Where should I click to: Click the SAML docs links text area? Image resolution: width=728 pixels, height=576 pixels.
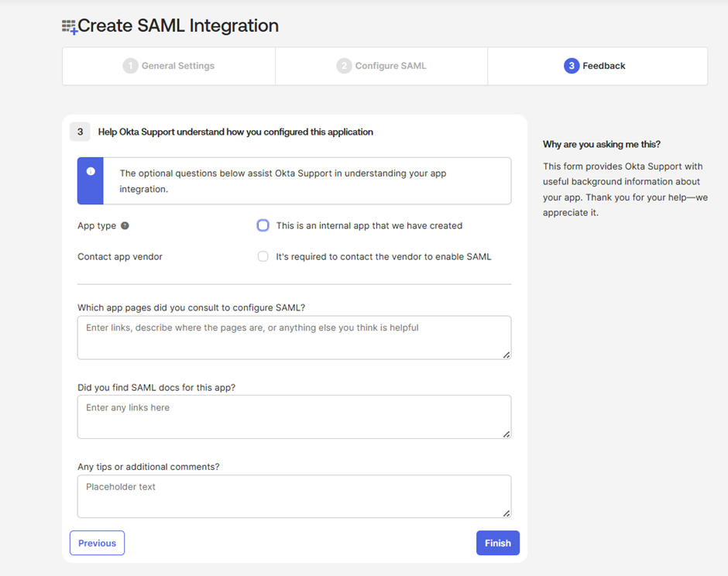pos(294,417)
